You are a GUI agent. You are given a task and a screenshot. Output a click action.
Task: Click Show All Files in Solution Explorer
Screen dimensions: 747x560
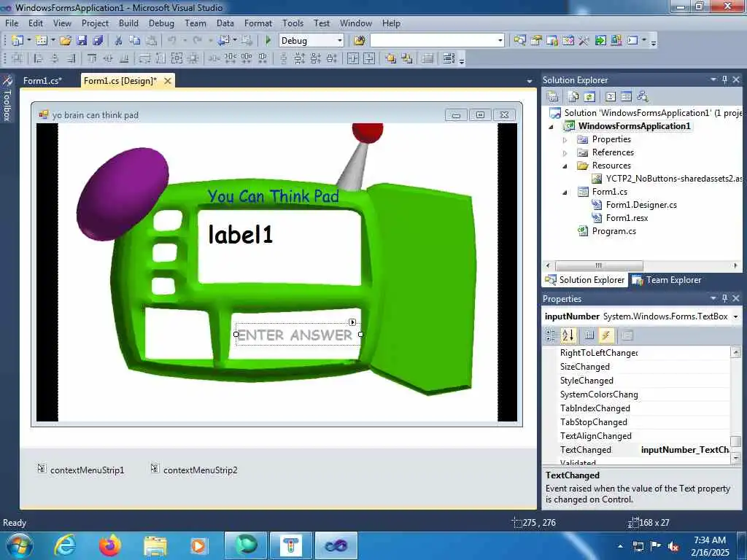point(573,97)
